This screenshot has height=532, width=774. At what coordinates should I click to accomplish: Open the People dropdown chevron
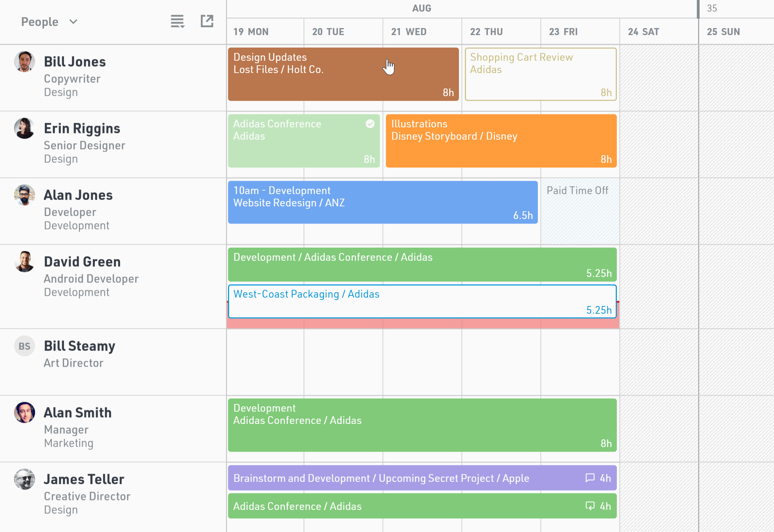point(73,22)
